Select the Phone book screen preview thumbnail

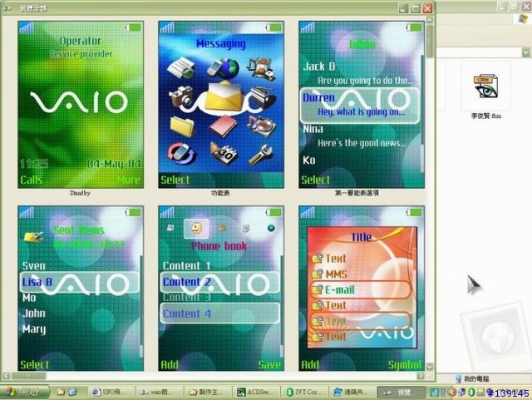(221, 289)
